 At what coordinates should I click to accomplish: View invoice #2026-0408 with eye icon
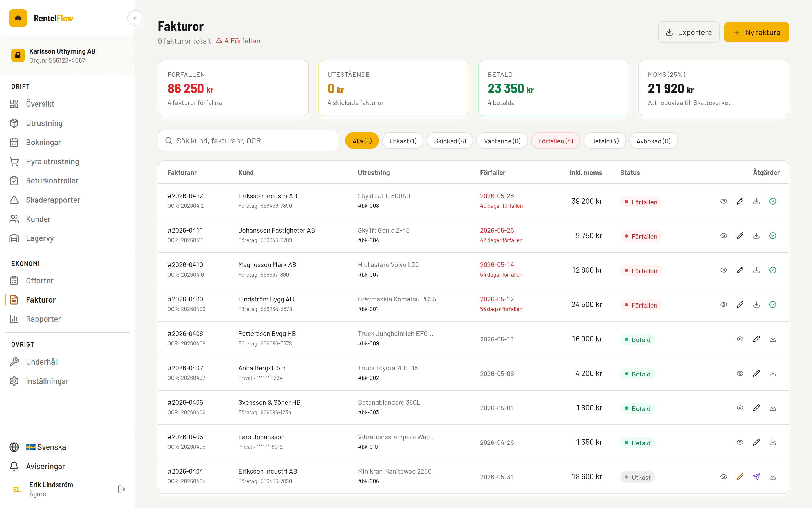[x=740, y=339]
